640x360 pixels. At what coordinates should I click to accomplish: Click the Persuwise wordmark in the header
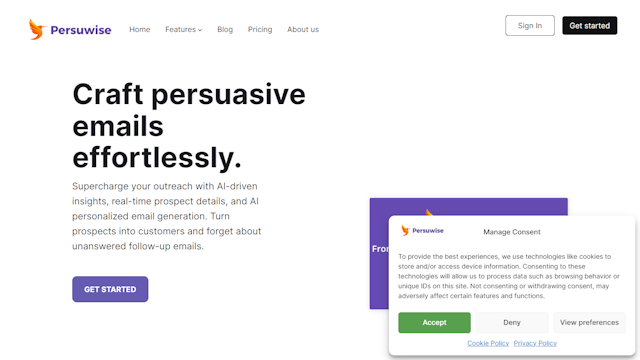pyautogui.click(x=81, y=30)
